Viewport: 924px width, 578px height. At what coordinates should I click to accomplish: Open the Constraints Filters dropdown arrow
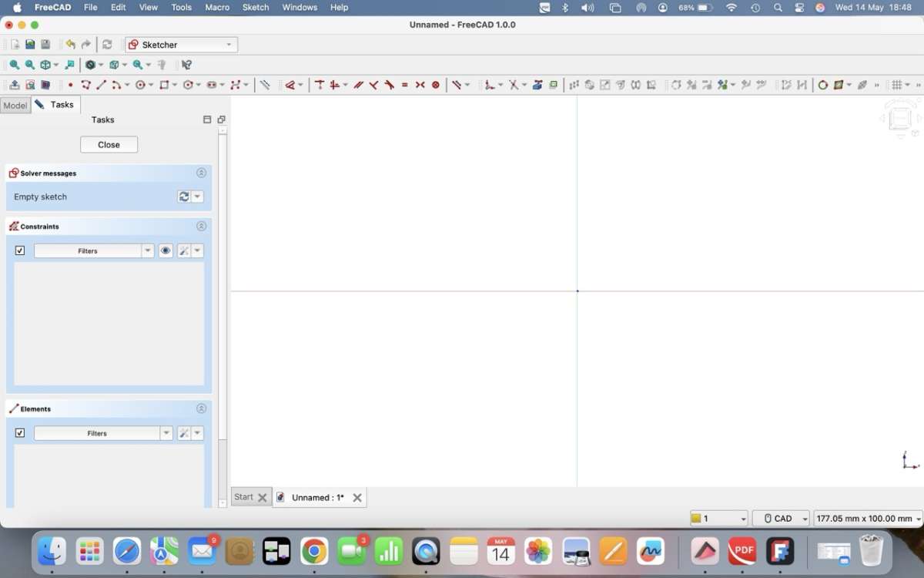click(x=148, y=250)
